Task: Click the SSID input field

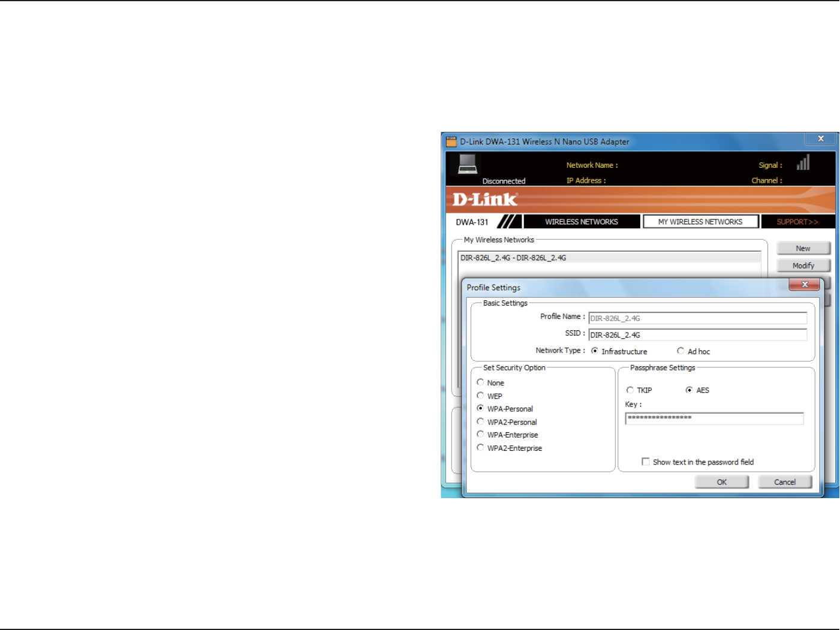Action: tap(697, 335)
